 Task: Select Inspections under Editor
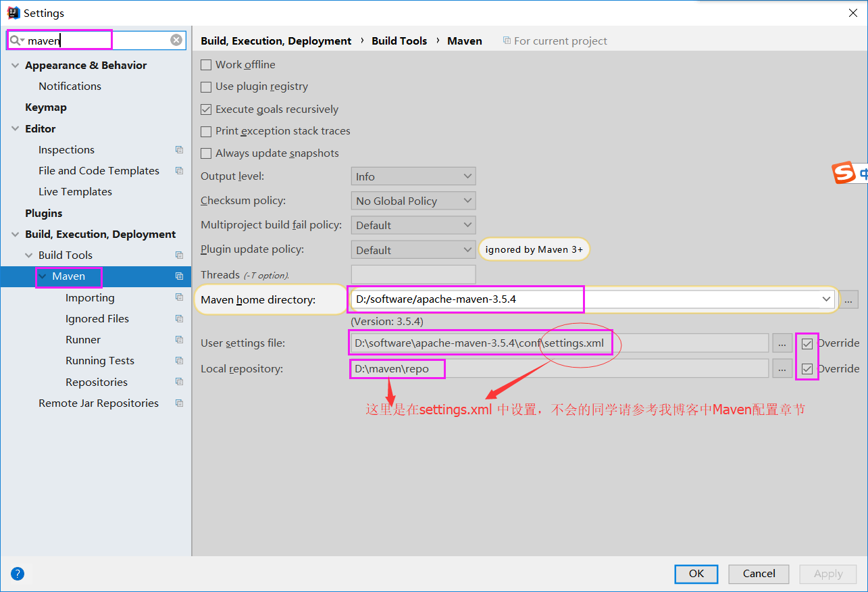[x=66, y=149]
